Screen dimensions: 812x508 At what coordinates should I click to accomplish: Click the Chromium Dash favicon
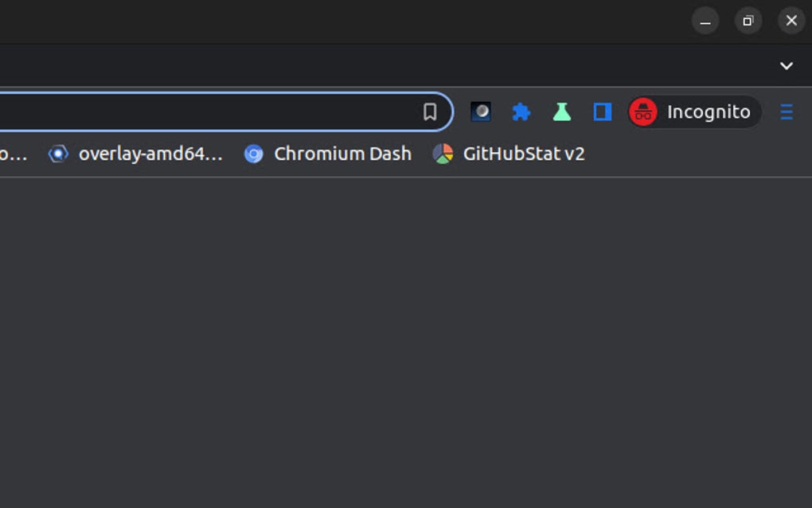click(x=254, y=154)
